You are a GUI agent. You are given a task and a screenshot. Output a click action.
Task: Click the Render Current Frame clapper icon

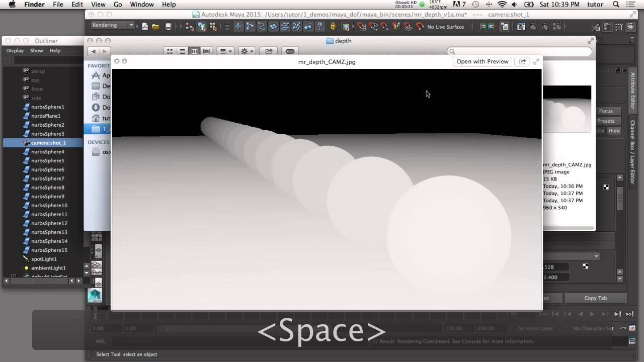click(x=533, y=27)
